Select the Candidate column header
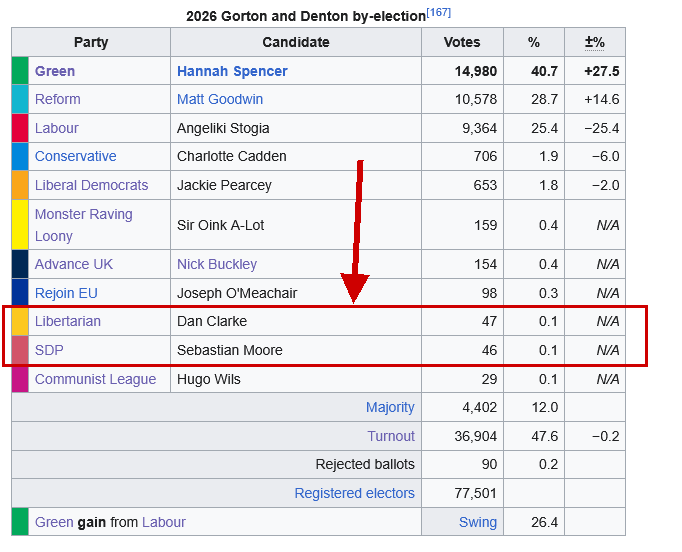The width and height of the screenshot is (682, 552). click(296, 42)
